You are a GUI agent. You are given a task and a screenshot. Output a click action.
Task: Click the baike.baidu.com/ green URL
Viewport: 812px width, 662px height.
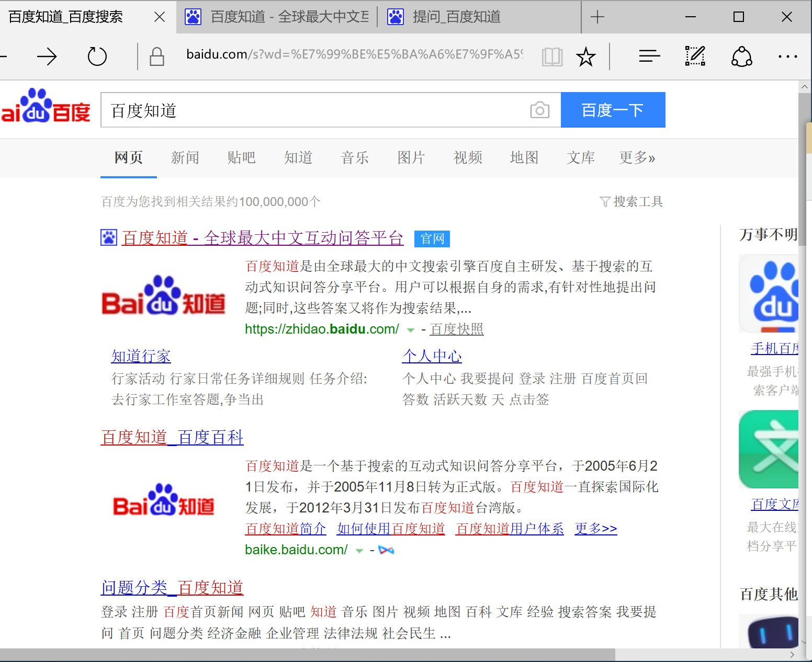[x=296, y=550]
